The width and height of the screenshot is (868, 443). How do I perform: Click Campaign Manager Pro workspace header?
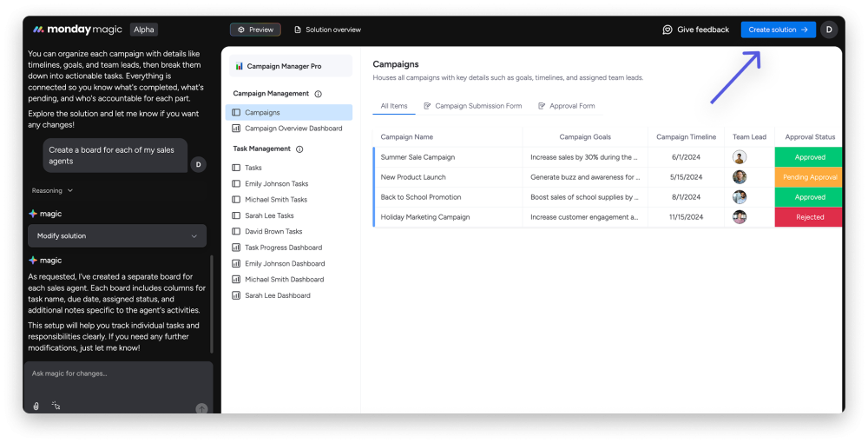point(291,66)
